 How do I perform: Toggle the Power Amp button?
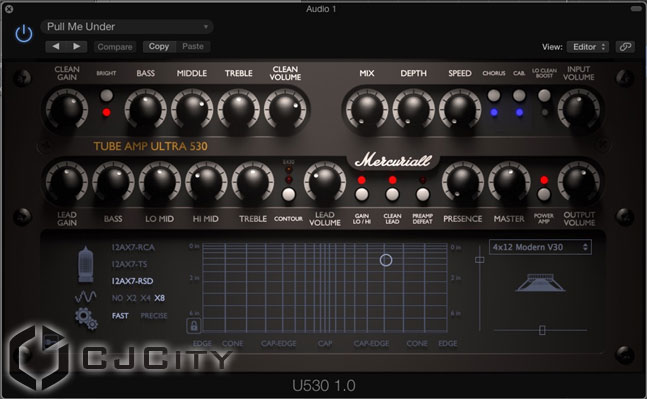point(544,194)
